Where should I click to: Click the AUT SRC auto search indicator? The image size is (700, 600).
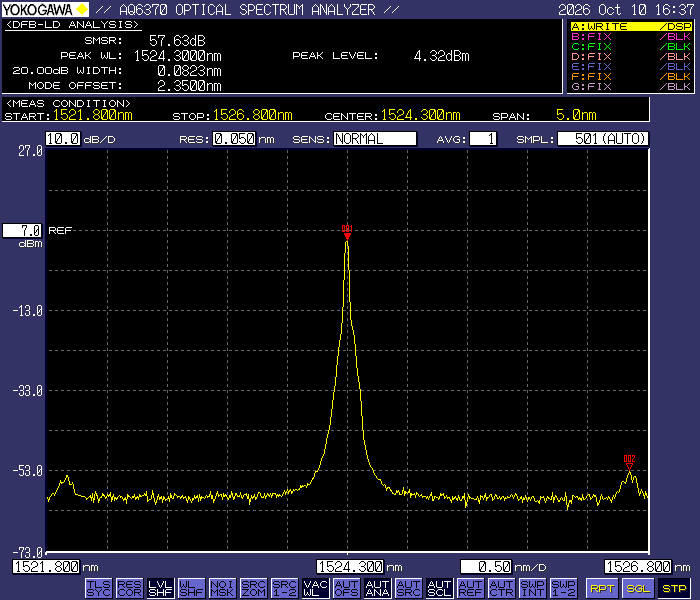click(x=408, y=588)
